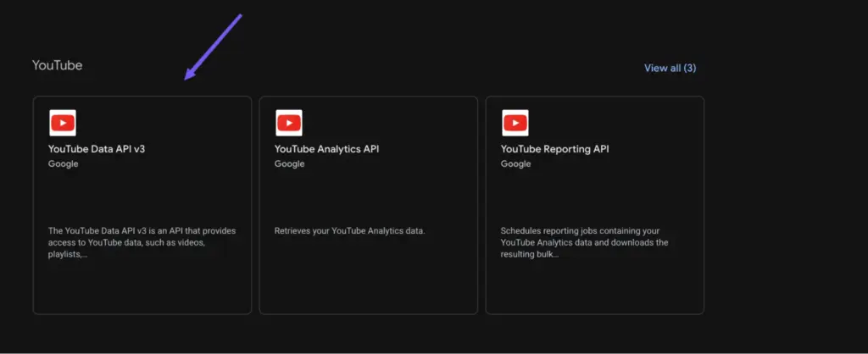Screen dimensions: 868x354
Task: Open the YouTube Data API v3 title
Action: pos(97,149)
